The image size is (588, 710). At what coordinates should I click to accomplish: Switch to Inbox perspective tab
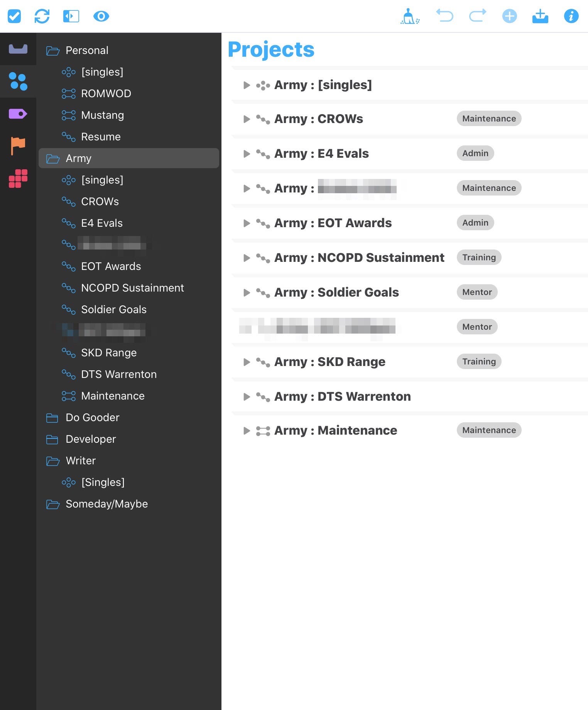click(x=18, y=49)
